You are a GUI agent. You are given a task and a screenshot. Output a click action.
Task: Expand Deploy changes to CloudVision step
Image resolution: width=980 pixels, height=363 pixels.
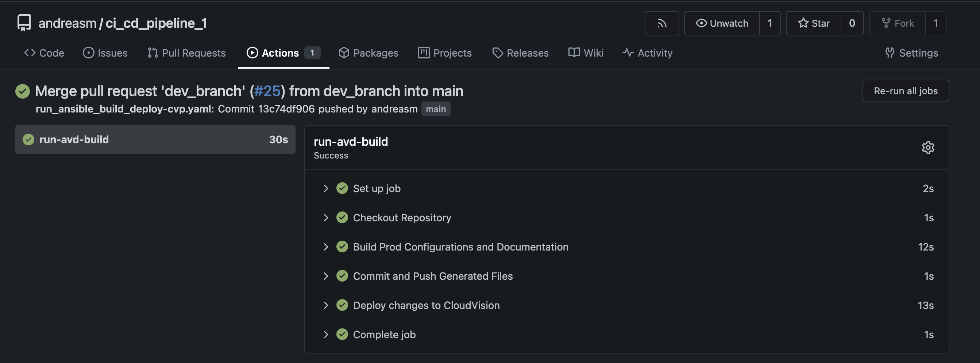coord(626,306)
